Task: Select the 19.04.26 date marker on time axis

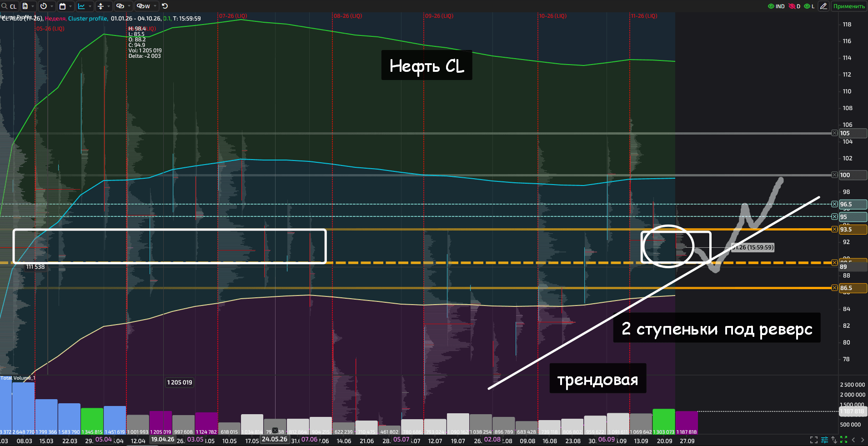Action: click(163, 439)
